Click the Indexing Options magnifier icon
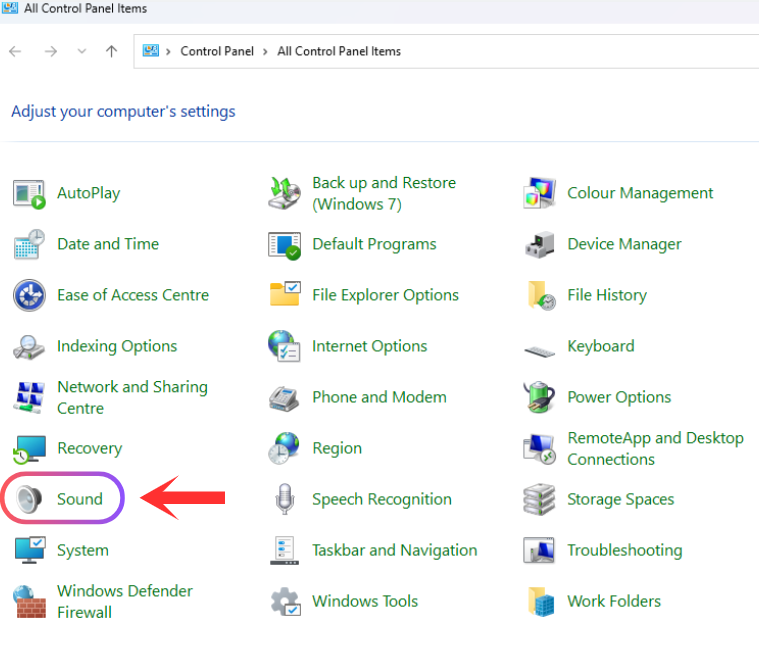The image size is (759, 656). pos(29,347)
